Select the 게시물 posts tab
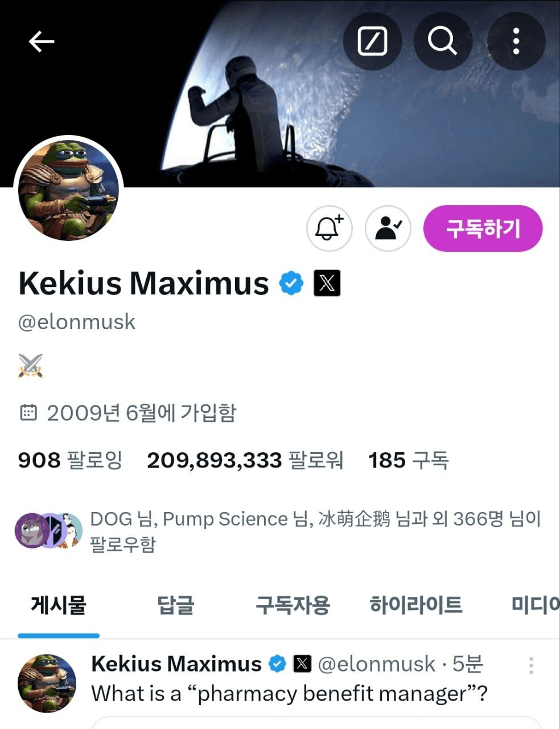 (x=59, y=605)
